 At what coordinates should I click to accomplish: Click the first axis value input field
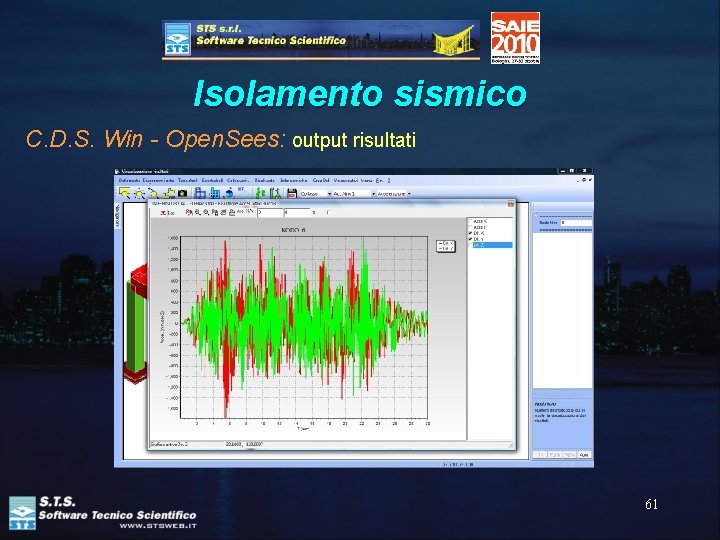point(270,213)
